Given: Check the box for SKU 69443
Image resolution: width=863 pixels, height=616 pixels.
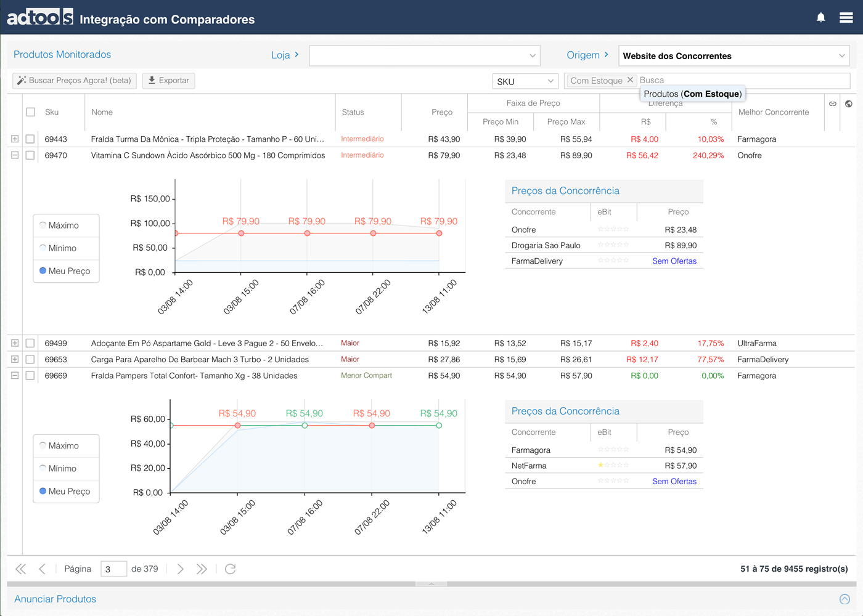Looking at the screenshot, I should click(x=30, y=139).
